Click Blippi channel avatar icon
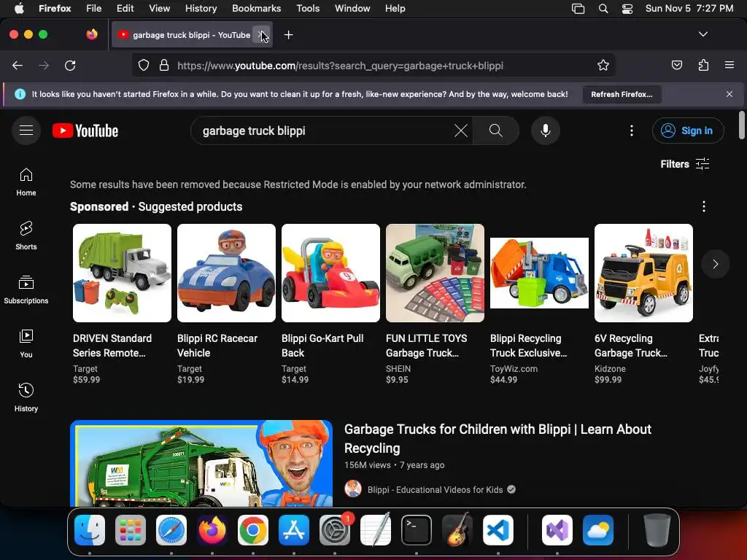This screenshot has width=747, height=560. point(353,489)
